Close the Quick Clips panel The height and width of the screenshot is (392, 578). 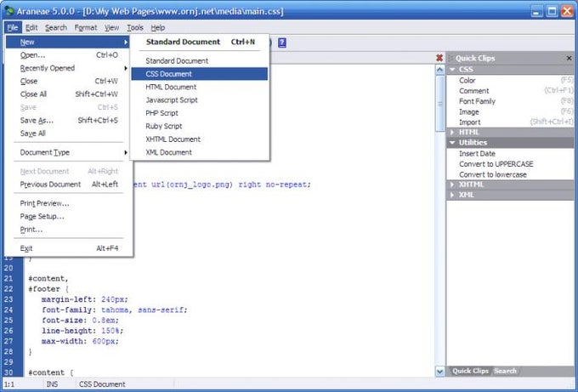click(x=569, y=59)
